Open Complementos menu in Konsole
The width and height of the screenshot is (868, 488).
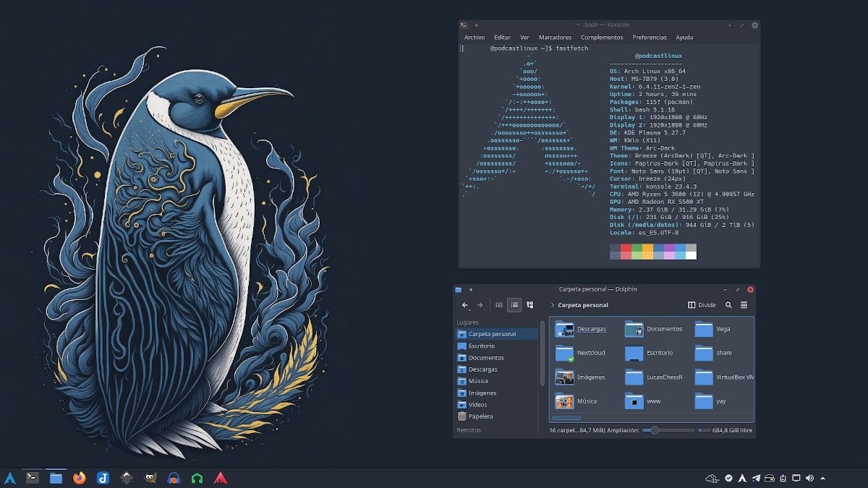(x=602, y=37)
